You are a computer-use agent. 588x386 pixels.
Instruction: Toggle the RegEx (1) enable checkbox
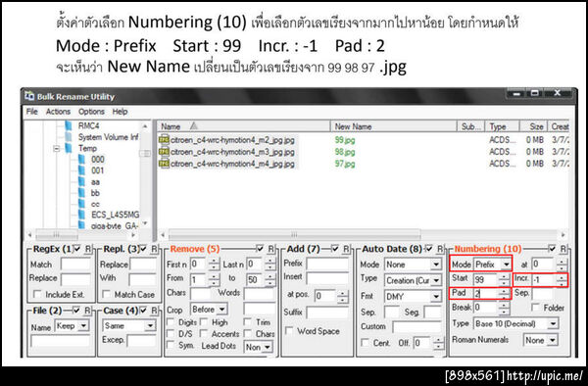click(x=76, y=249)
